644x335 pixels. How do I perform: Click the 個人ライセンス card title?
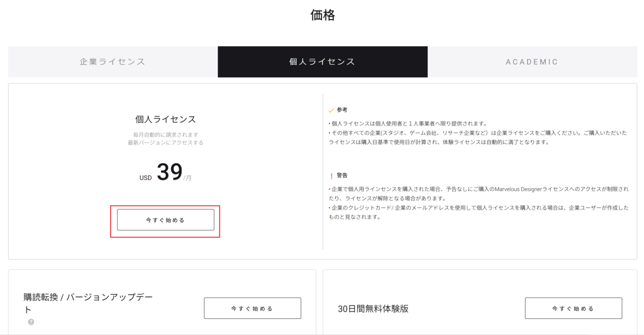[165, 120]
